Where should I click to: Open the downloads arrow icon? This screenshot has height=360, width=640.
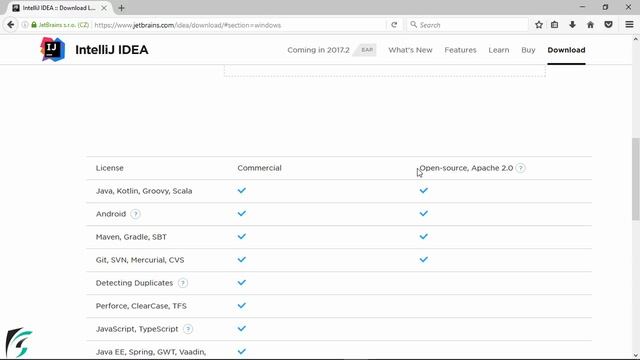point(572,25)
